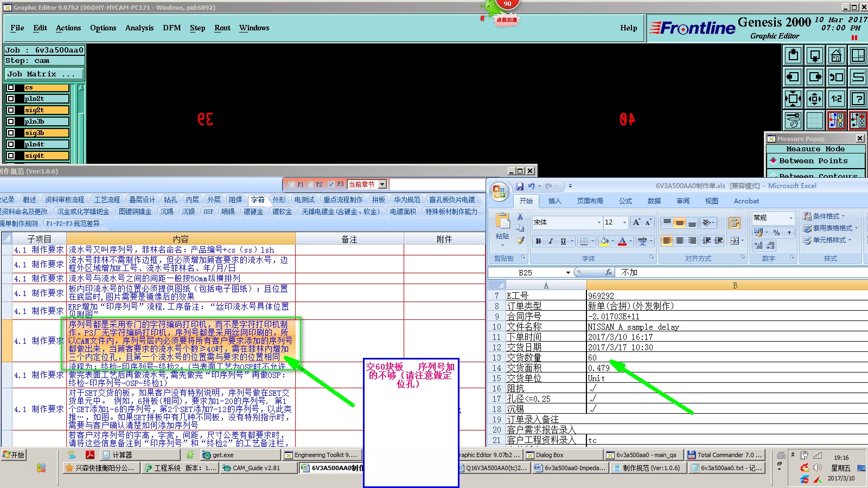Expand the Excel Name Box dropdown
The image size is (868, 488).
tap(568, 273)
